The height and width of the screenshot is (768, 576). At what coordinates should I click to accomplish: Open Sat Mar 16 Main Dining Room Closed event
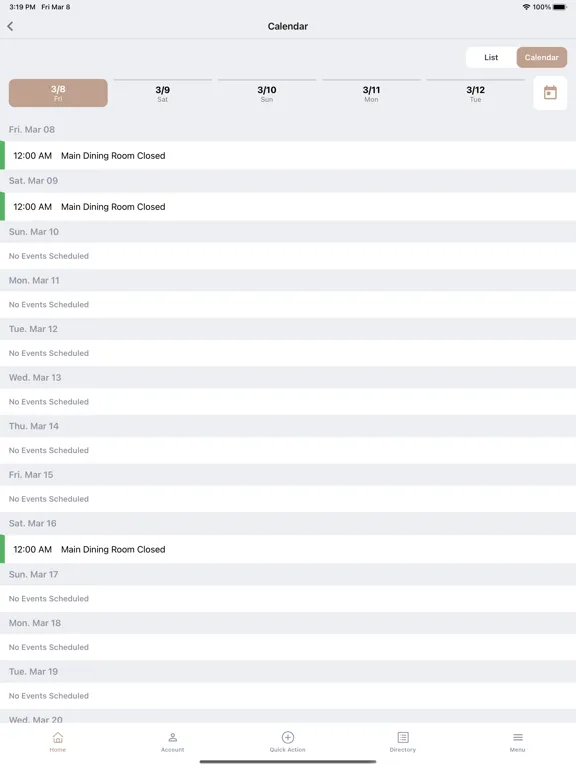(x=288, y=550)
